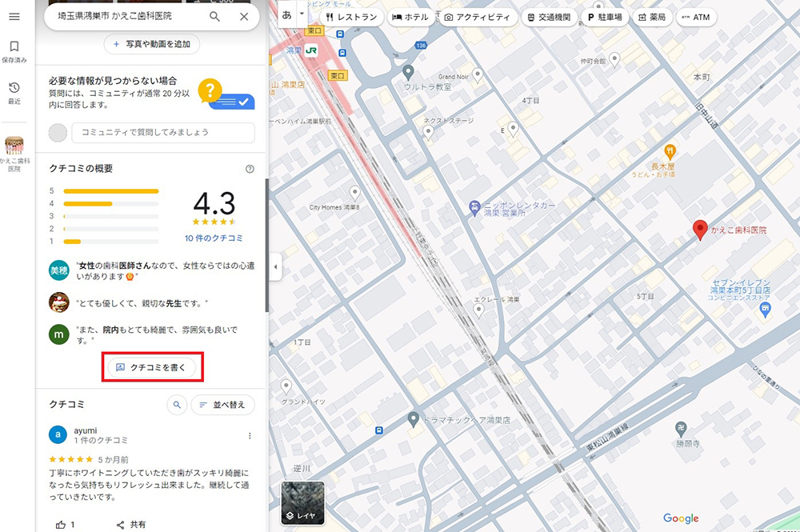The height and width of the screenshot is (532, 800).
Task: Collapse the side panel with the arrow tab
Action: point(275,266)
